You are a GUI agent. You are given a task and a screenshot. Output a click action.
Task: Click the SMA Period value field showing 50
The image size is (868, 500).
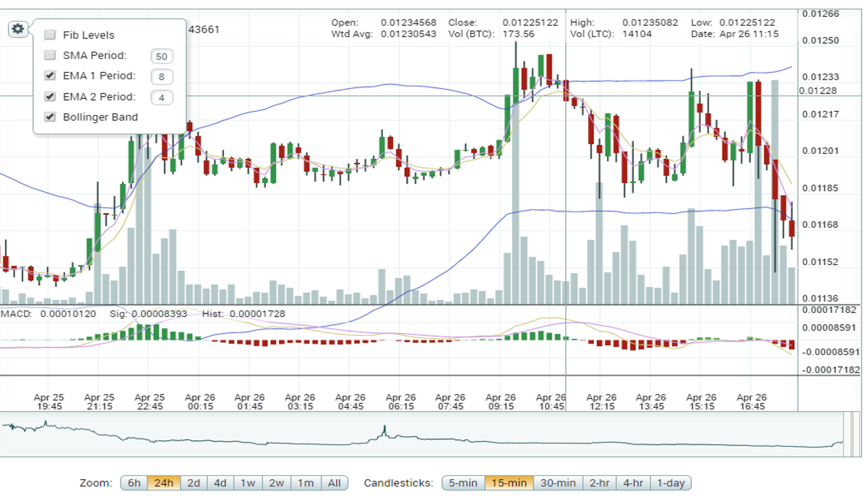coord(162,56)
